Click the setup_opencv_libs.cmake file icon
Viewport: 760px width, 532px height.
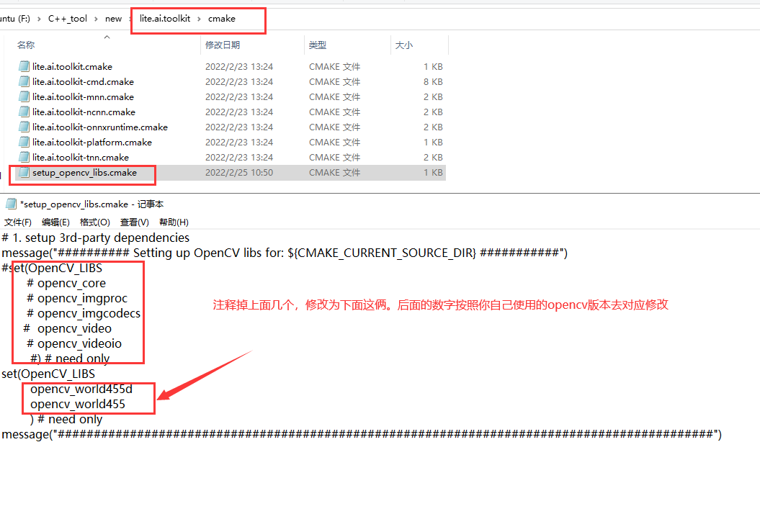24,172
